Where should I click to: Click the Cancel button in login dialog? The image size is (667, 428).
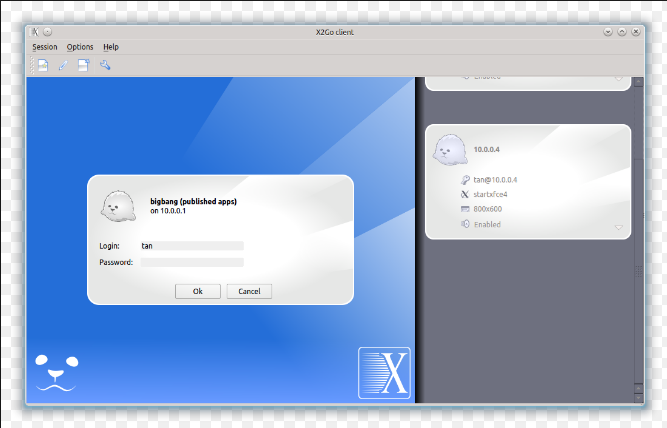(x=249, y=291)
